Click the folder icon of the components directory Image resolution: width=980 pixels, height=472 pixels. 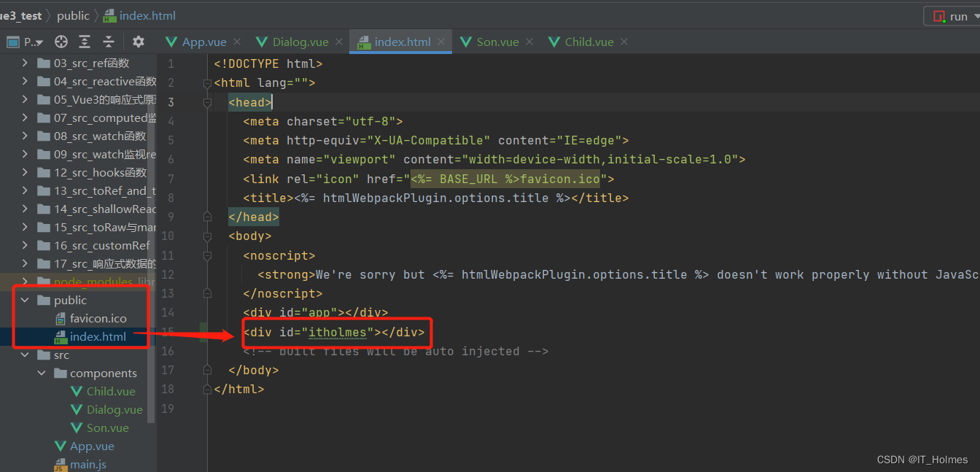(61, 374)
